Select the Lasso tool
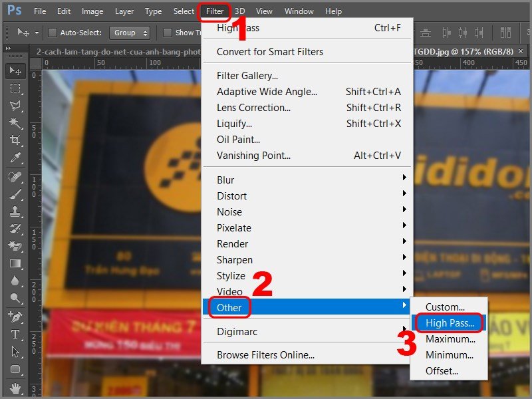 pos(15,106)
